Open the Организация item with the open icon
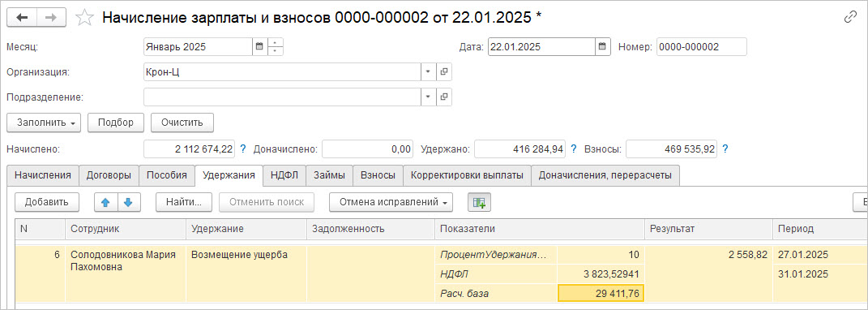 [x=444, y=72]
